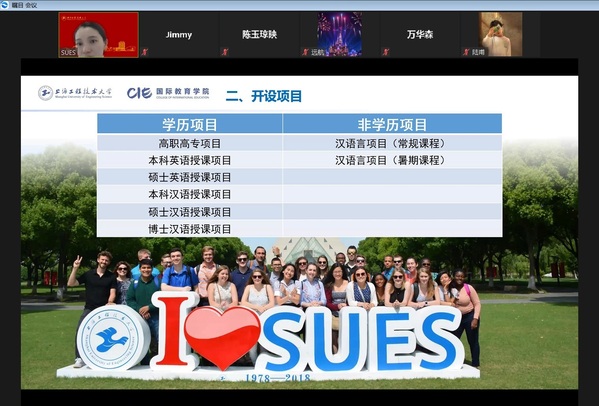Select the 陈玉琼映 participant tile
The height and width of the screenshot is (406, 599).
pyautogui.click(x=259, y=35)
